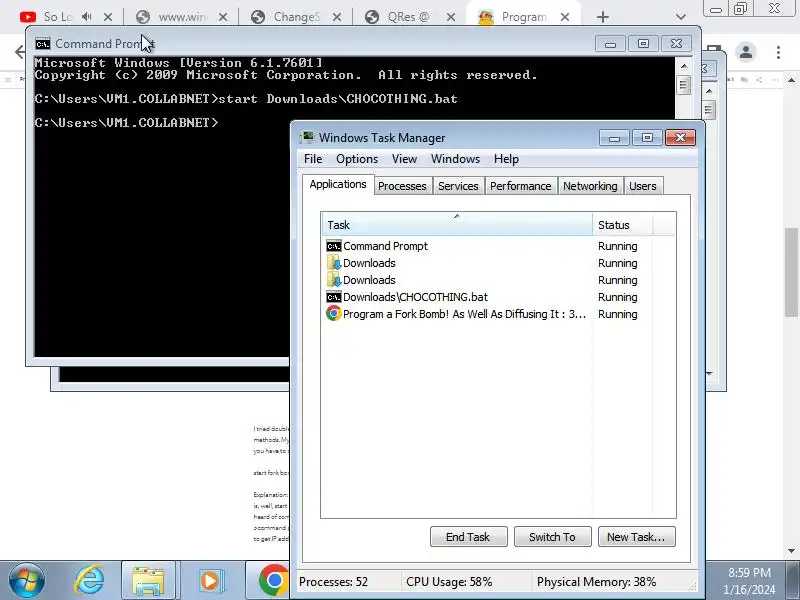Switch to the Performance tab
The width and height of the screenshot is (800, 600).
pos(520,186)
